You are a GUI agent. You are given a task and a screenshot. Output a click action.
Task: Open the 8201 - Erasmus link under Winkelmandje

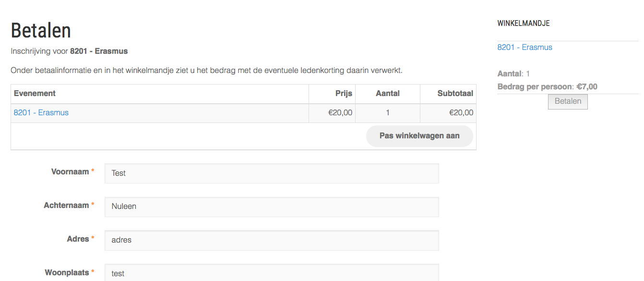click(525, 48)
